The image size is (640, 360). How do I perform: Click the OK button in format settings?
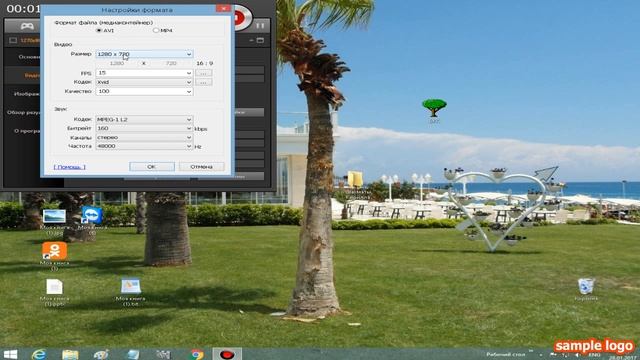tap(152, 167)
